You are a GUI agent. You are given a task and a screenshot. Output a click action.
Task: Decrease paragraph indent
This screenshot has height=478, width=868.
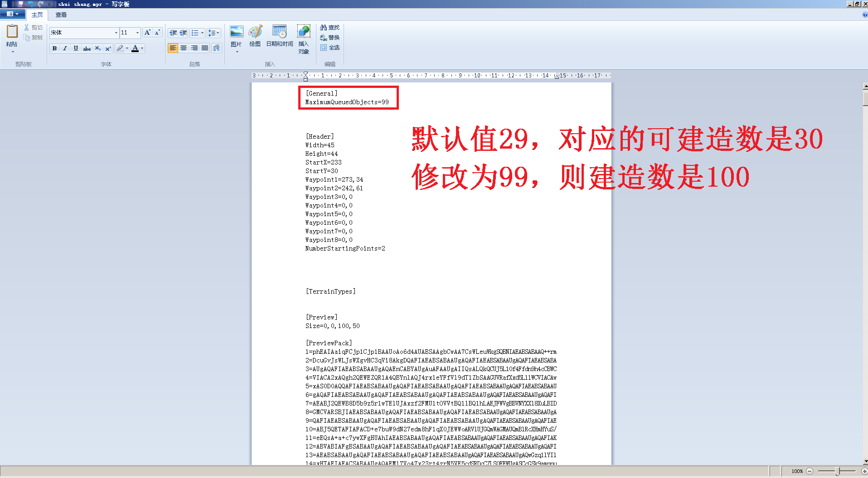point(173,33)
